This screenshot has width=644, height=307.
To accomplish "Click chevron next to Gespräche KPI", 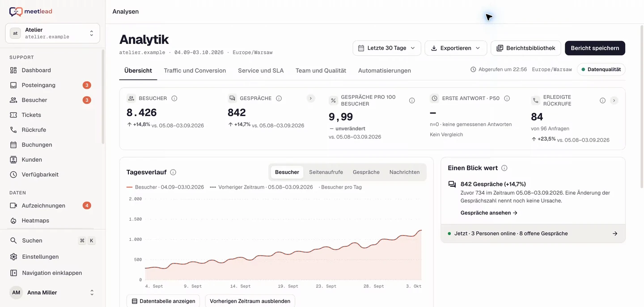I will point(311,98).
